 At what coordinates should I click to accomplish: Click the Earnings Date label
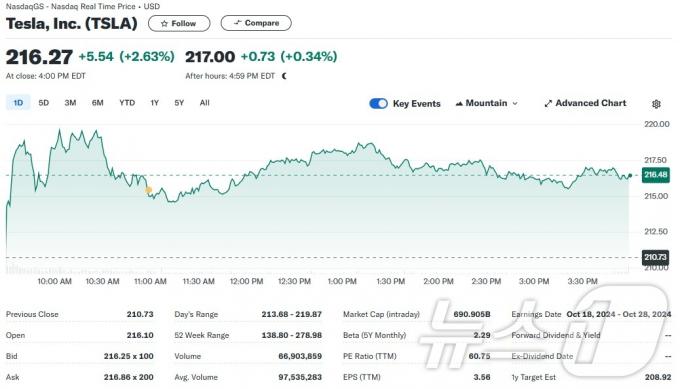(536, 314)
